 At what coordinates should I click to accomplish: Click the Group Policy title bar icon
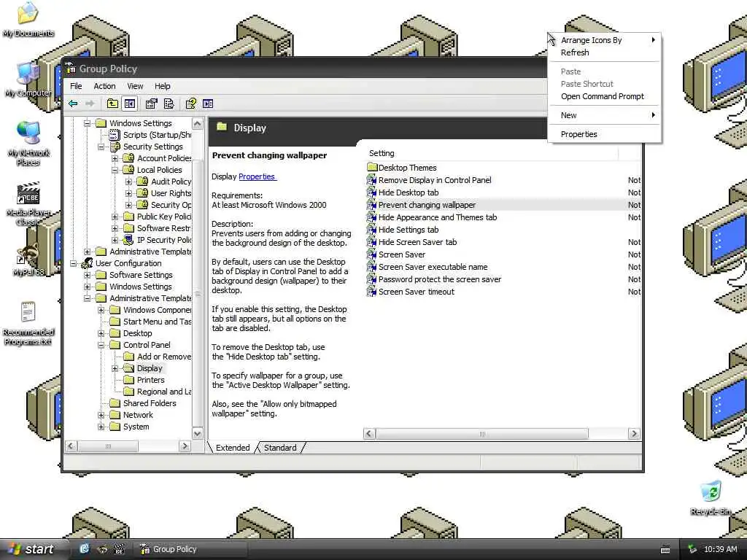pos(71,68)
